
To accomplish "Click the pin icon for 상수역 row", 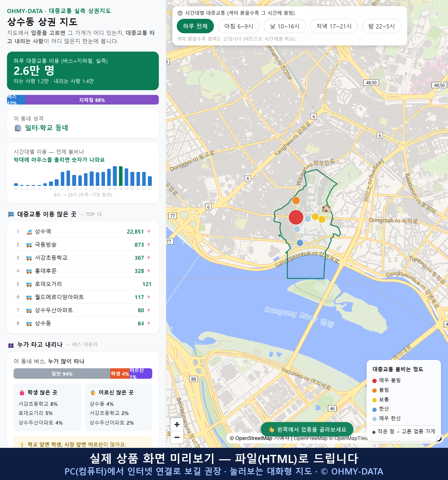I will [x=149, y=232].
